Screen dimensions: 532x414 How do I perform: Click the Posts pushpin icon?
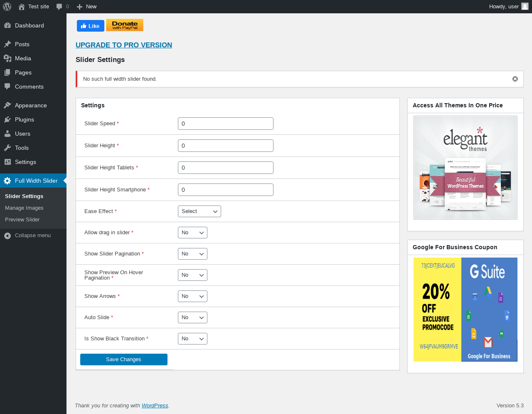(7, 44)
